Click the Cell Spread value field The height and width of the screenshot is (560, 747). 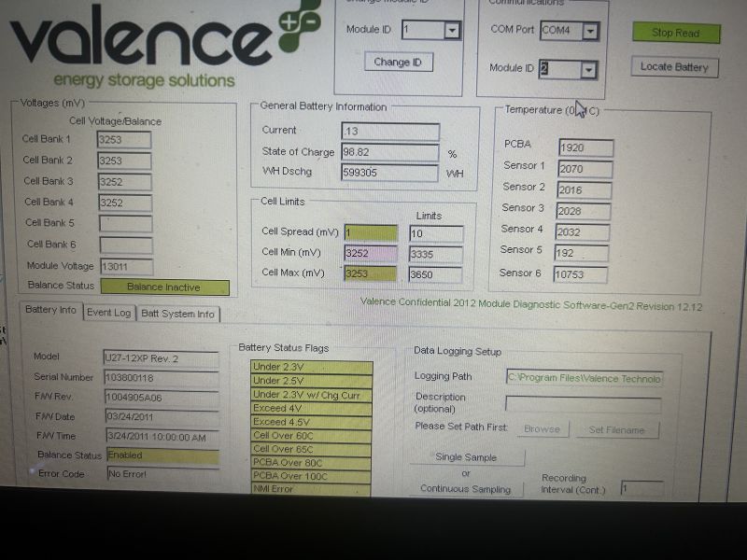371,232
